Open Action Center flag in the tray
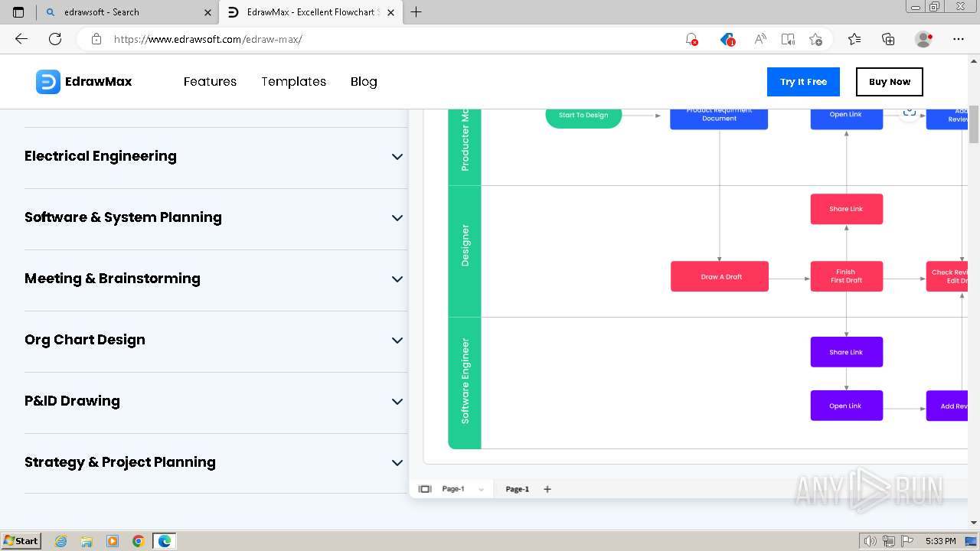This screenshot has height=551, width=980. click(x=906, y=541)
